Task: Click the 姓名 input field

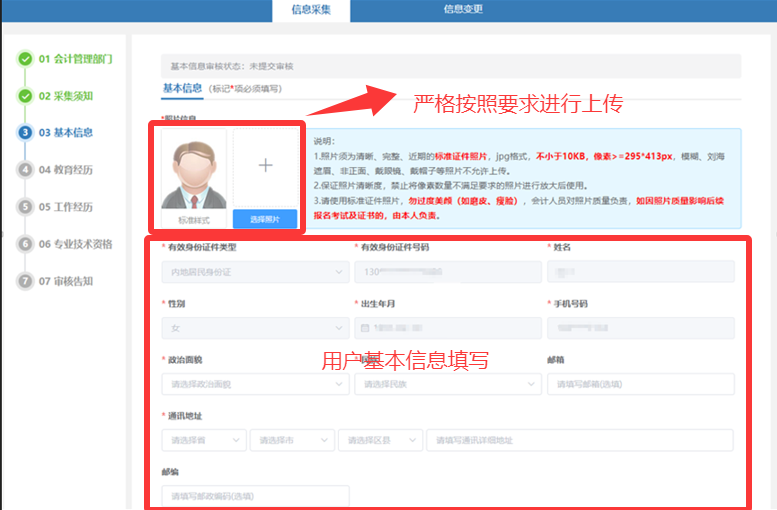Action: [641, 272]
